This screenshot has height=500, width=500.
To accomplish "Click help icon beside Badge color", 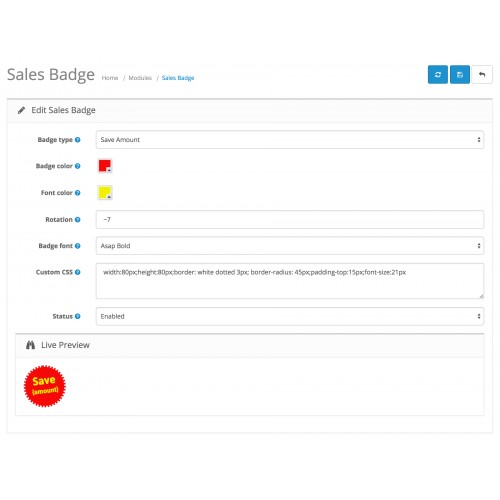I will (x=78, y=166).
